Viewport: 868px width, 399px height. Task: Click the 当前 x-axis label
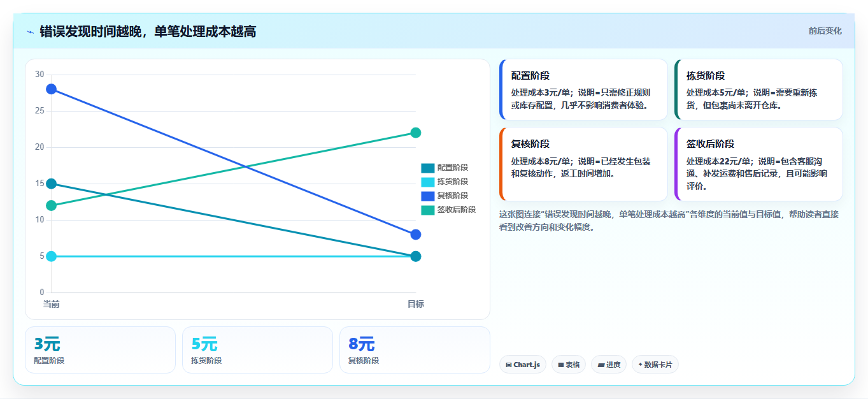pyautogui.click(x=52, y=304)
